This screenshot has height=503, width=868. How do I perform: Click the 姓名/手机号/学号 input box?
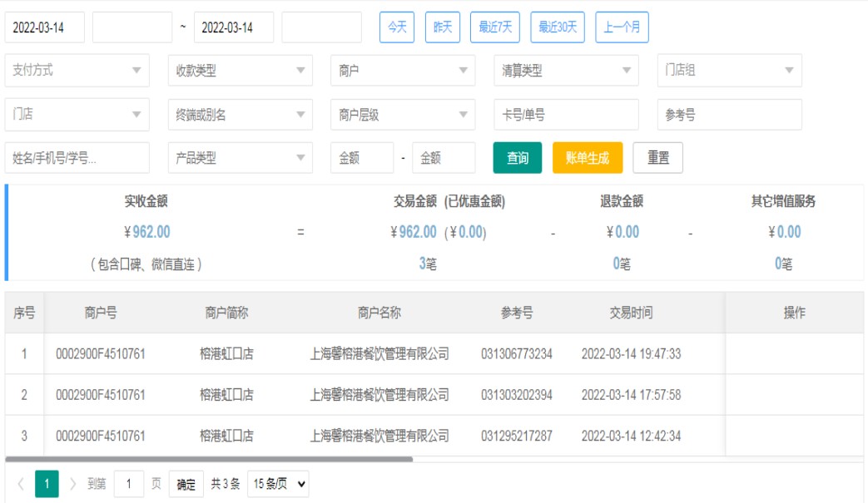point(77,158)
